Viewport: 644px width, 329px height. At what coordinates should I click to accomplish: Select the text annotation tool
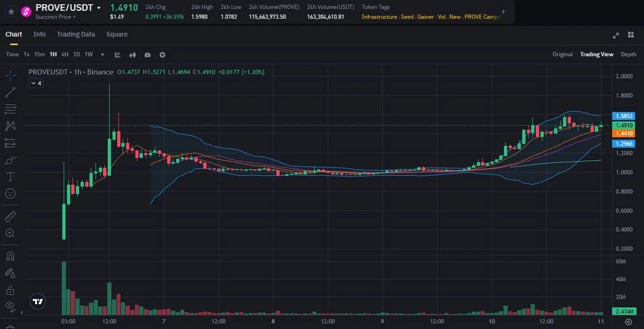point(10,177)
